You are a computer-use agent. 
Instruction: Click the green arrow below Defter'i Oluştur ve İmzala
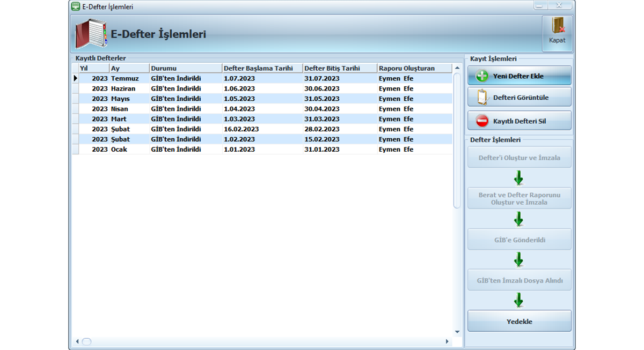[518, 178]
